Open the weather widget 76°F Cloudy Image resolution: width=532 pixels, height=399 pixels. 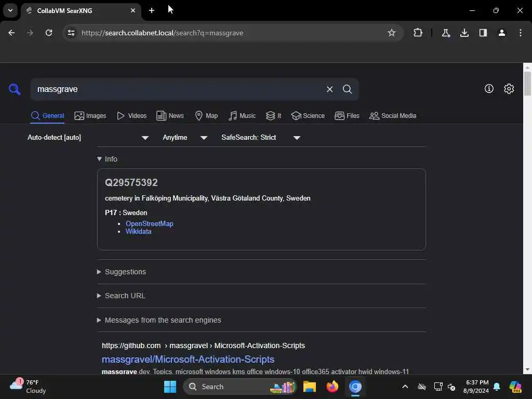pos(28,387)
